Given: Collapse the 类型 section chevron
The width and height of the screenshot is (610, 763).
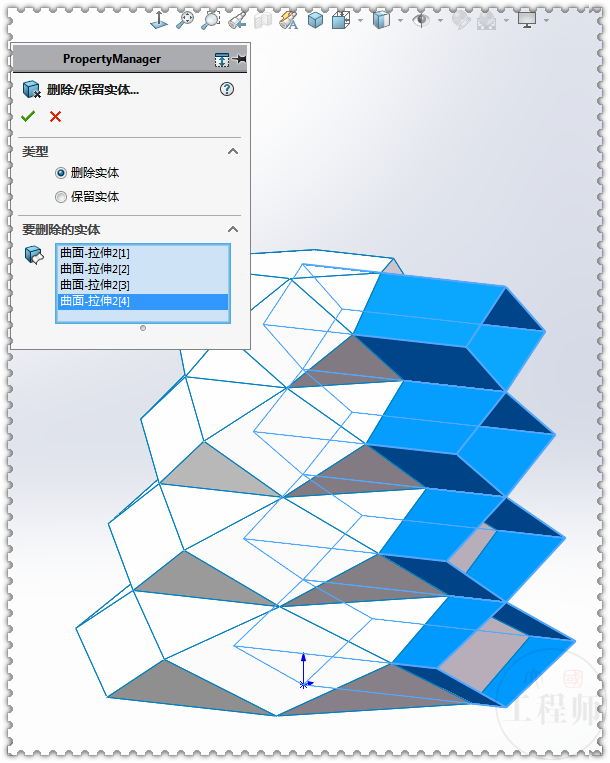Looking at the screenshot, I should tap(233, 151).
